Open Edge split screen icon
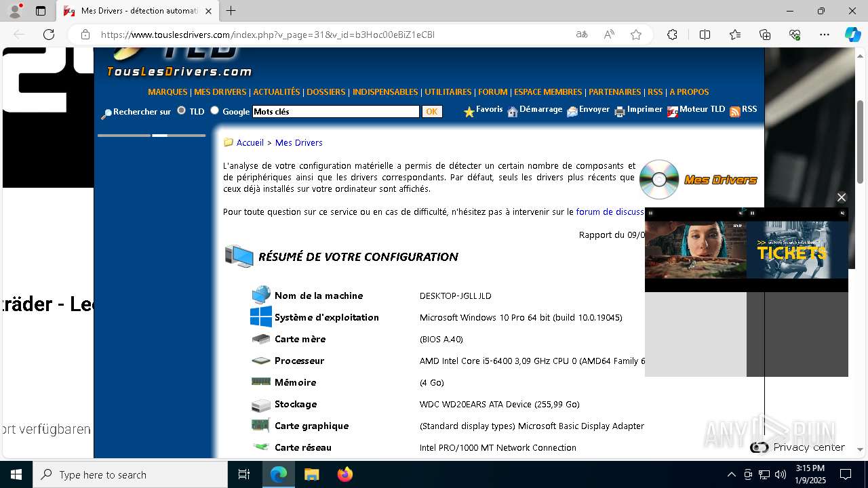The height and width of the screenshot is (488, 868). (705, 35)
